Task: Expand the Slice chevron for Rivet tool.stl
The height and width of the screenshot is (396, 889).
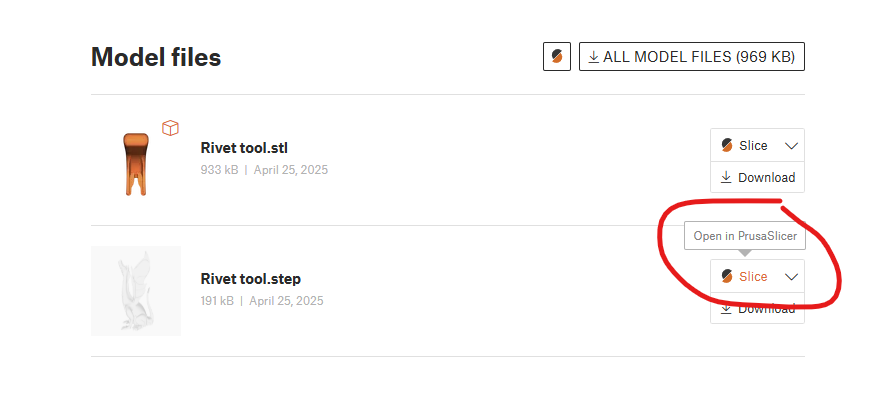Action: [791, 146]
